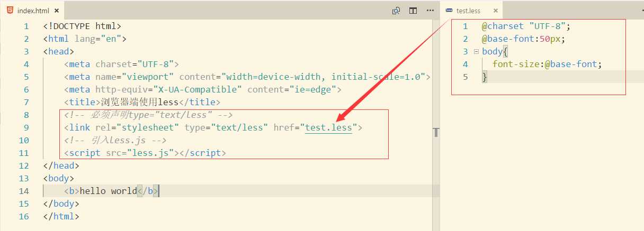Click the LESS file icon on the test.less tab

[x=449, y=10]
